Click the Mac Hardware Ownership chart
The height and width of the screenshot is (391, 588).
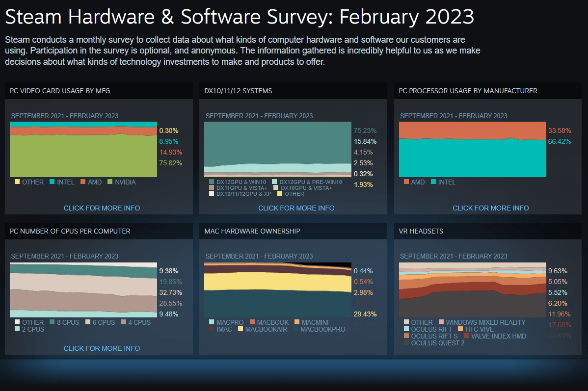278,289
